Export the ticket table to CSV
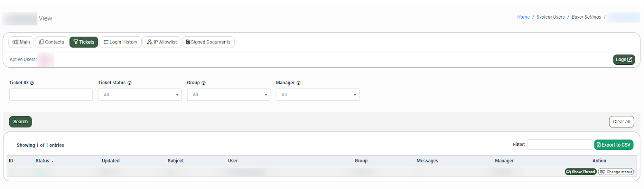The height and width of the screenshot is (189, 644). [x=613, y=145]
